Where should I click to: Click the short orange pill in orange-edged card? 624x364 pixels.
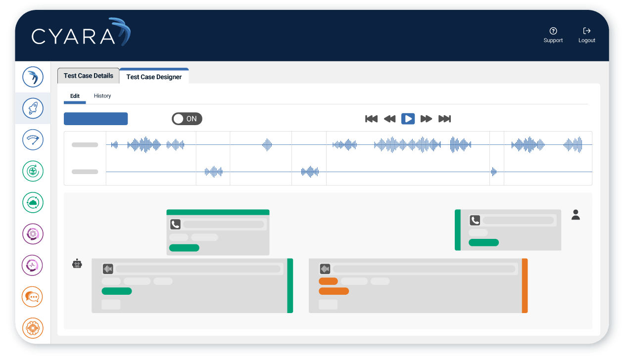pyautogui.click(x=328, y=281)
